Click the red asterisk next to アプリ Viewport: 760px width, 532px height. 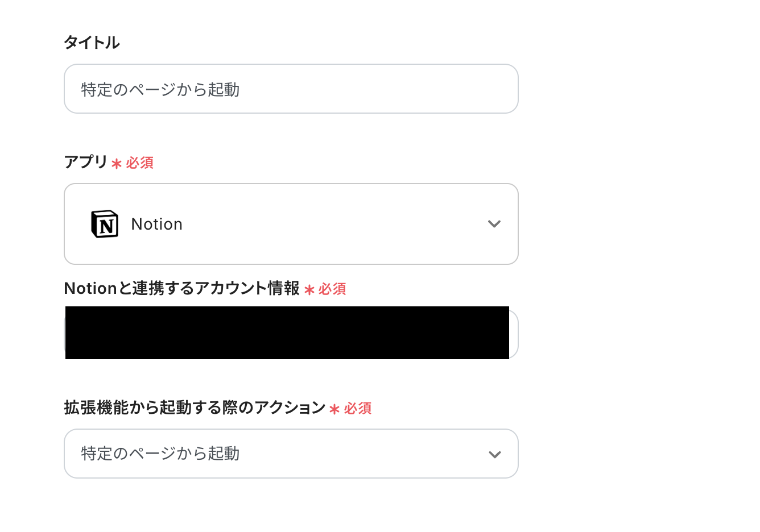[117, 164]
